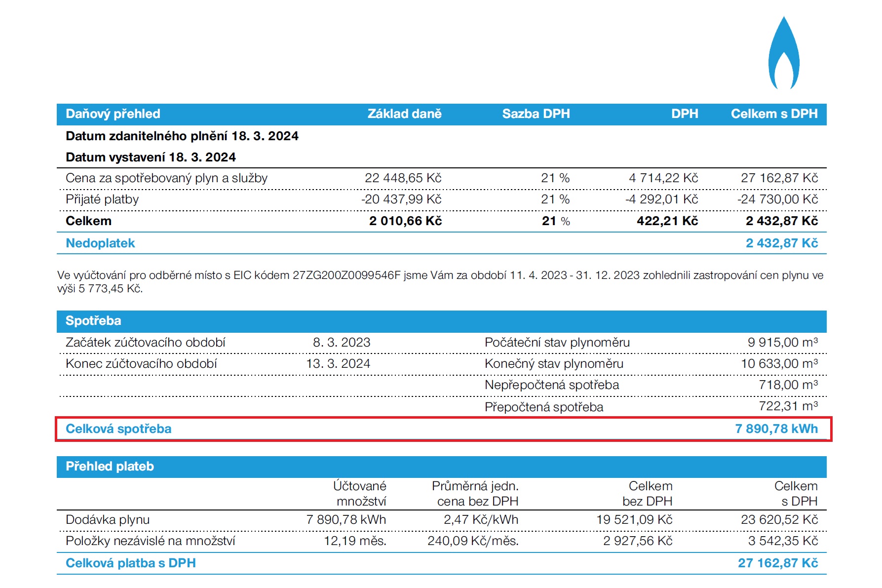Viewport: 882px width, 588px height.
Task: Click the Spotřeba section header
Action: click(93, 321)
